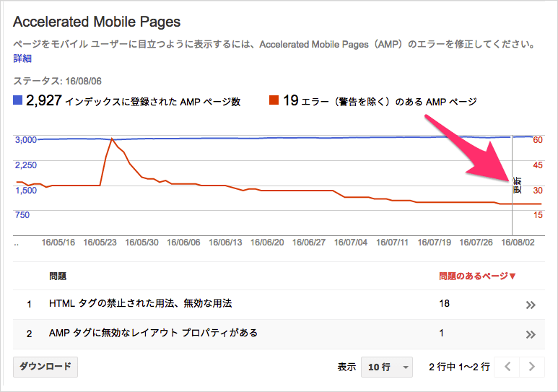
Task: Click the 19 AMP error pages count
Action: click(290, 100)
